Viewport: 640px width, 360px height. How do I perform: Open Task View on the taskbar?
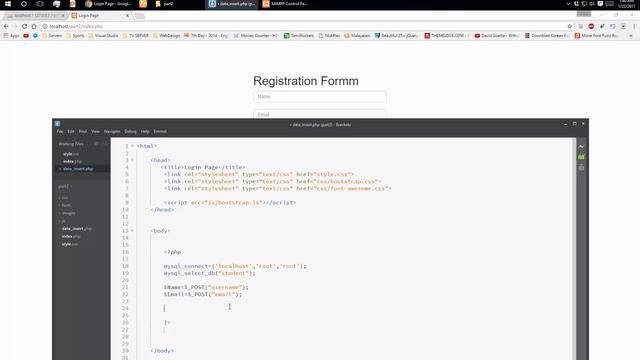click(40, 4)
